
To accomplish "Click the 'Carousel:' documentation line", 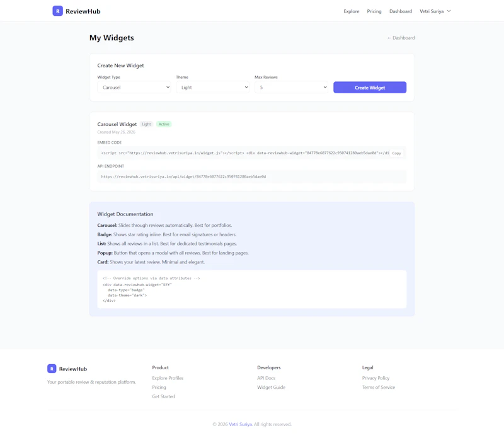I will pyautogui.click(x=164, y=226).
